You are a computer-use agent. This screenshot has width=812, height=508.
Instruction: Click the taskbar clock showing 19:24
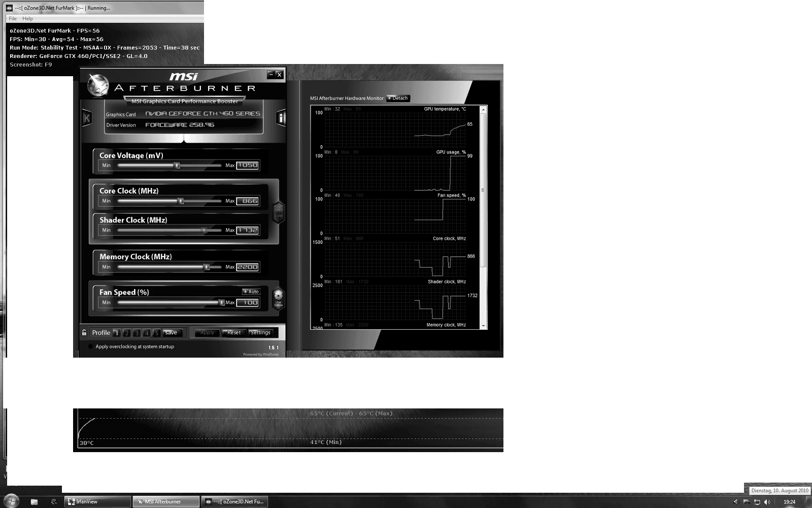click(x=789, y=502)
